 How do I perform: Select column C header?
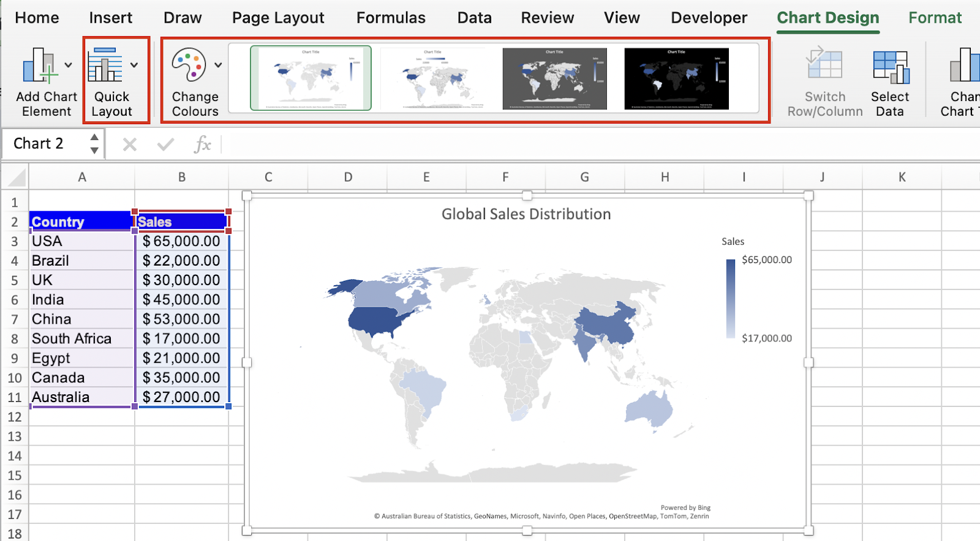[268, 177]
